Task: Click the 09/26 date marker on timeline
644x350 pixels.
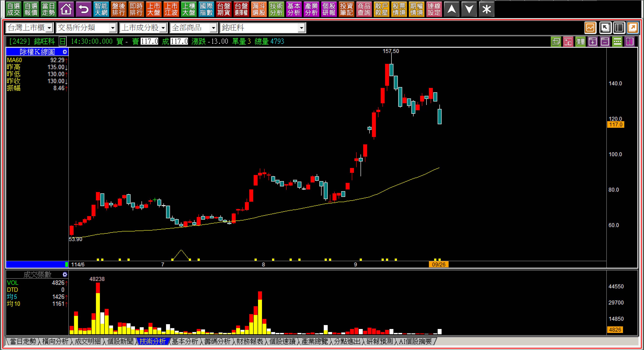Action: 439,264
